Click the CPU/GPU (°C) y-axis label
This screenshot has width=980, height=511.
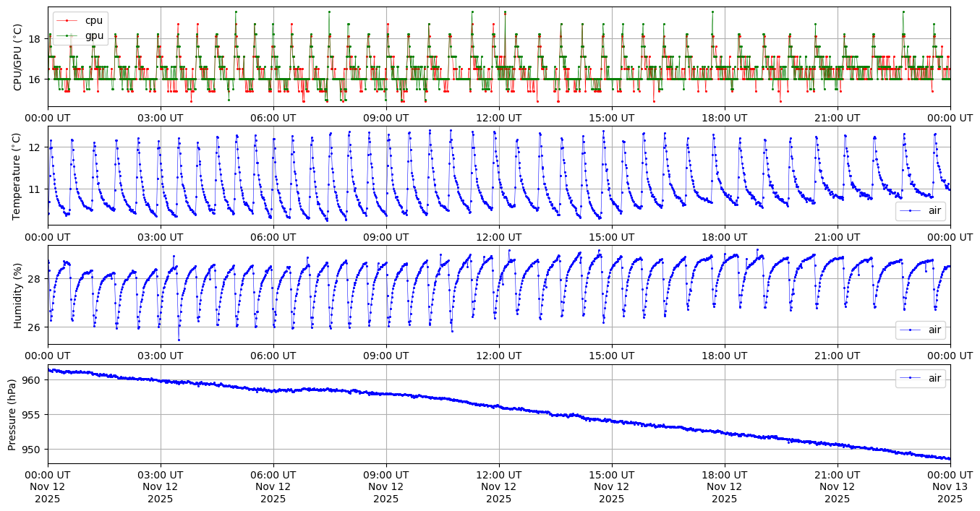click(18, 57)
